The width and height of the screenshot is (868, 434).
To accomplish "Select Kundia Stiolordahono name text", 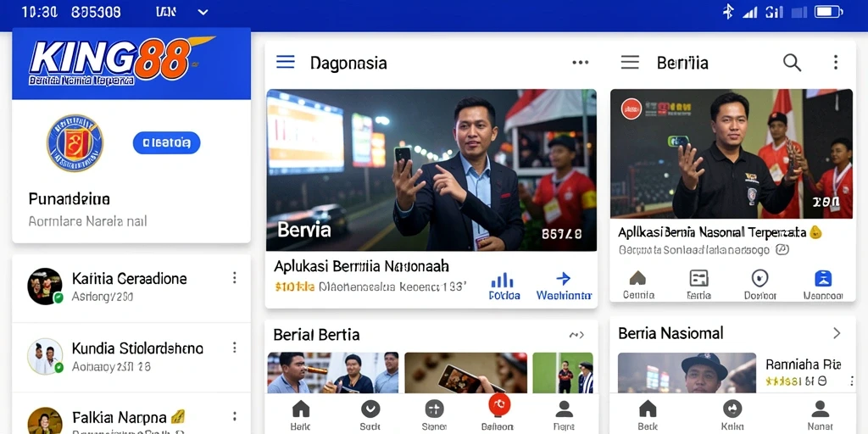I will coord(138,348).
